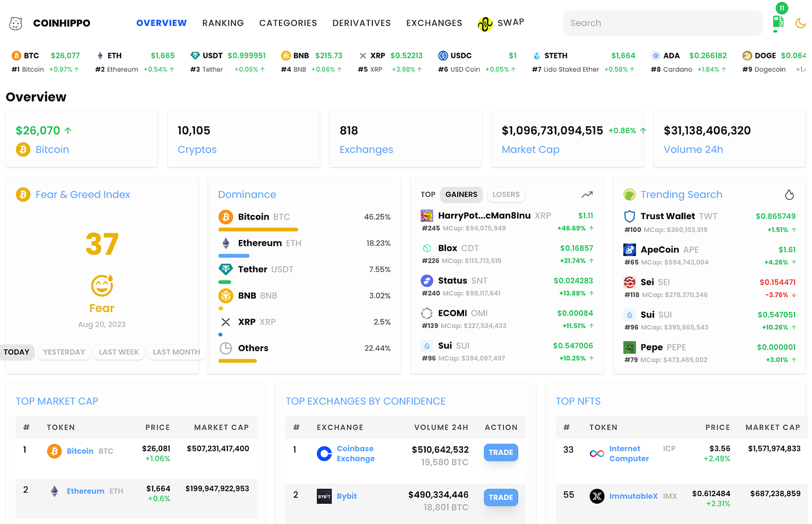Select YESTERDAY for Fear & Greed Index
The image size is (812, 524).
pos(64,352)
